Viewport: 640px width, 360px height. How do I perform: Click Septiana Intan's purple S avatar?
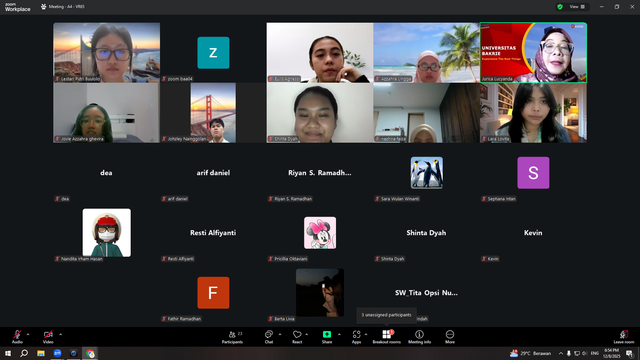coord(533,173)
